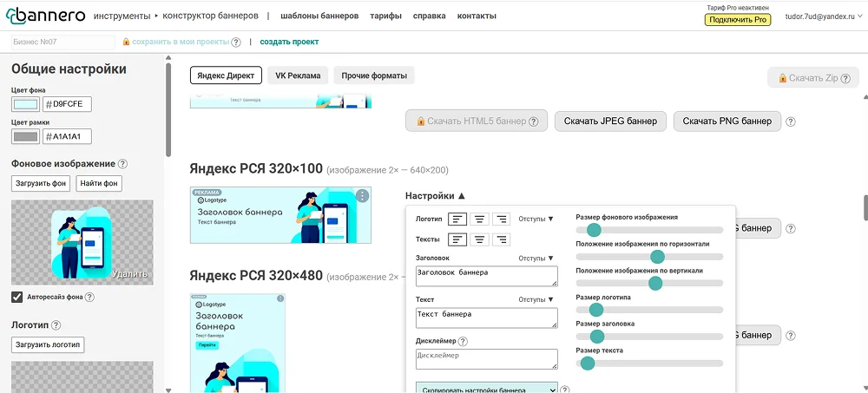Click the Яндекс РСЯ 320×100 banner preview

280,215
